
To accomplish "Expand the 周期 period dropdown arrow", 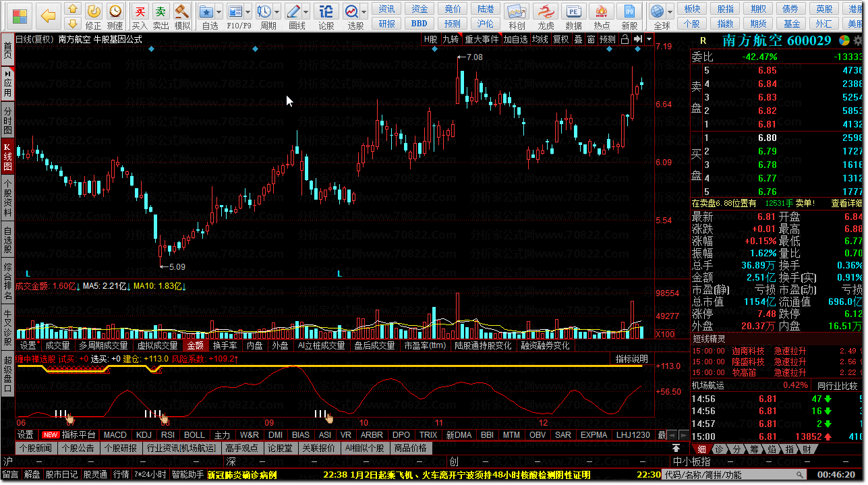I will (277, 11).
